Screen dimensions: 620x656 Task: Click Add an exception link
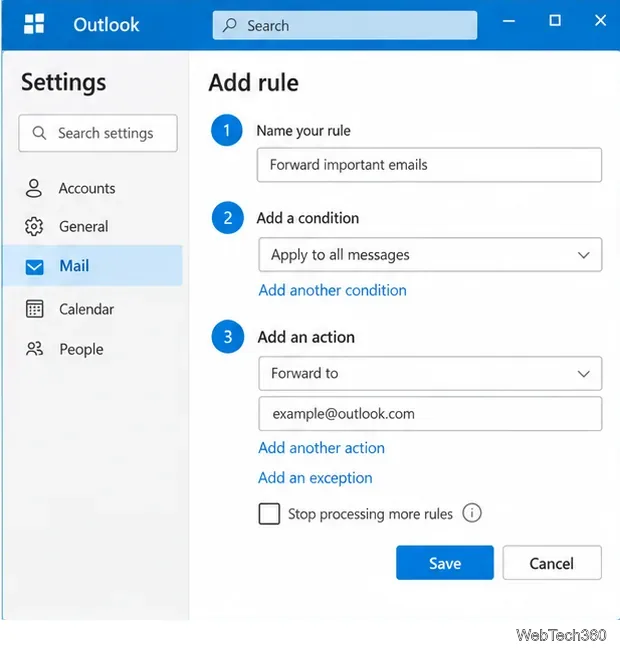315,478
